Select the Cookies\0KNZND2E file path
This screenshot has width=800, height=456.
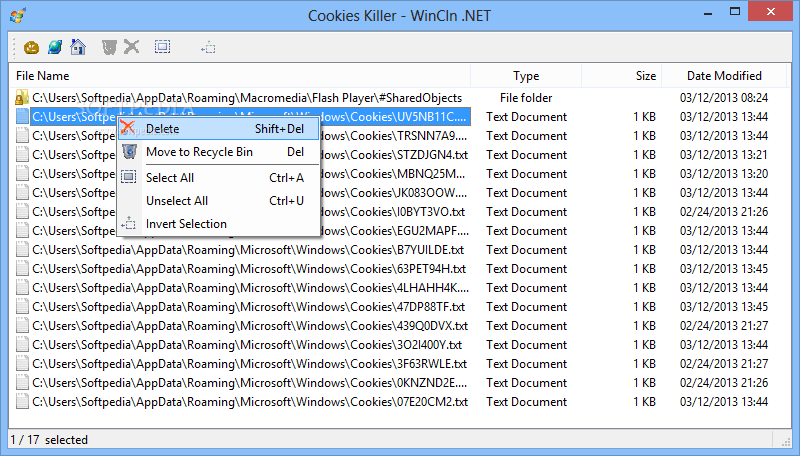click(x=249, y=383)
